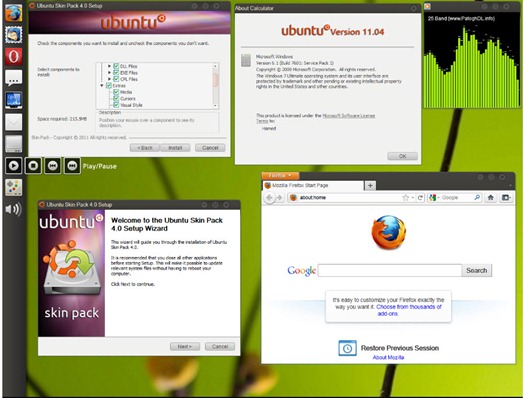
Task: Toggle the DLL Files checkbox
Action: coord(116,66)
